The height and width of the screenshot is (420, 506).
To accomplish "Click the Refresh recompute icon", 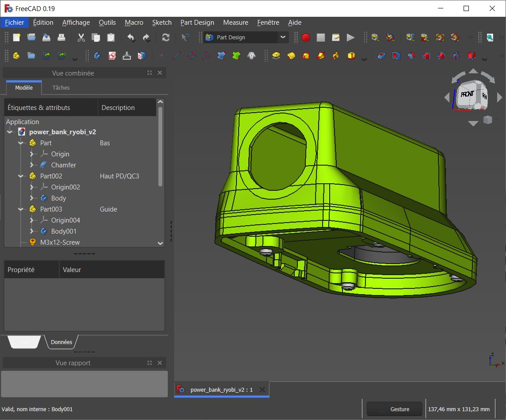I will [166, 38].
